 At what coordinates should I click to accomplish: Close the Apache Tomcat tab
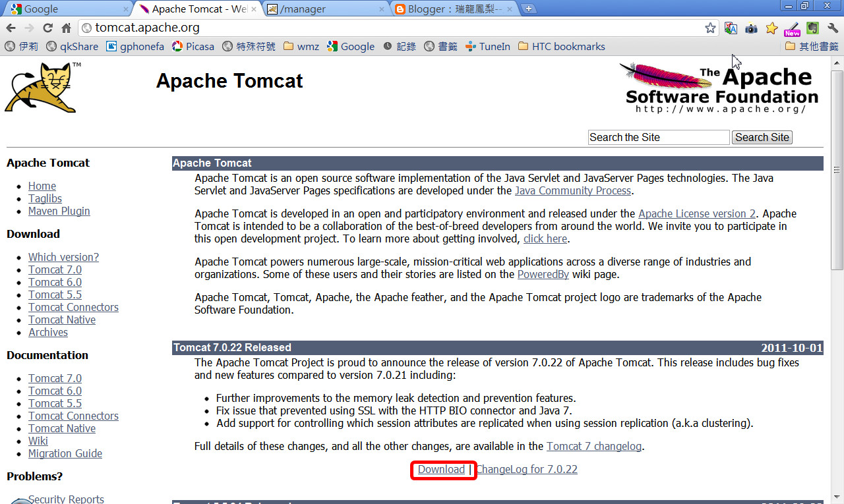tap(255, 9)
